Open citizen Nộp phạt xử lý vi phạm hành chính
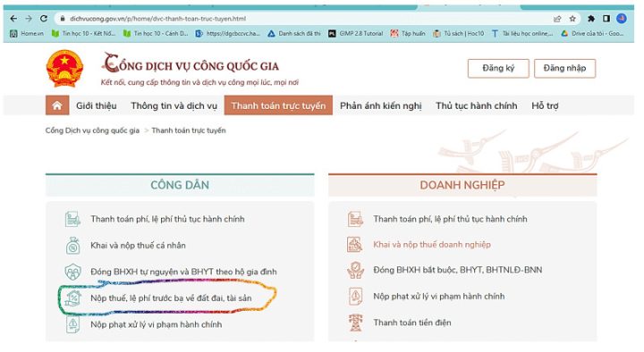The height and width of the screenshot is (352, 644). [156, 324]
